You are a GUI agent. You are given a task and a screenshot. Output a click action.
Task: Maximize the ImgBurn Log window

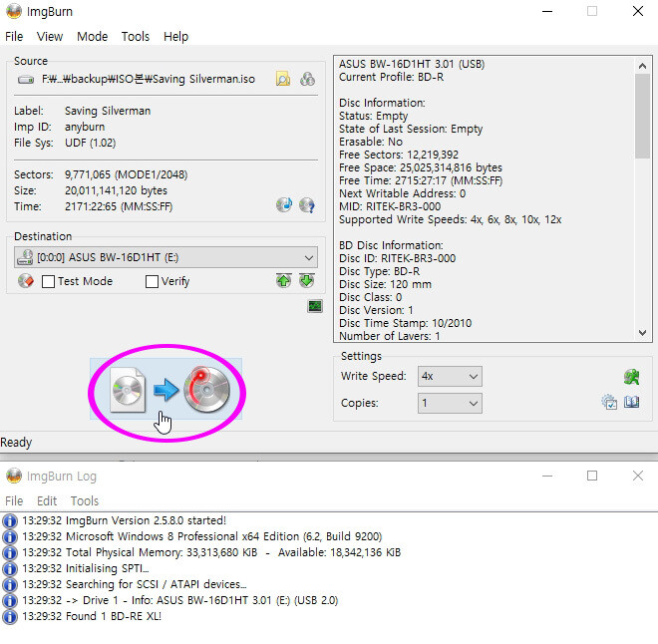point(592,476)
